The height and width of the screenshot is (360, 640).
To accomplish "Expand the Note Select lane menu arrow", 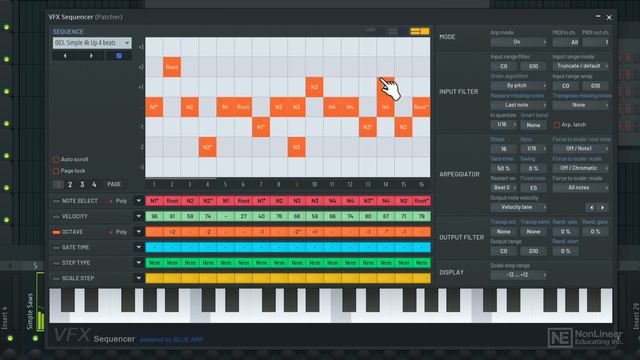I will coord(138,201).
